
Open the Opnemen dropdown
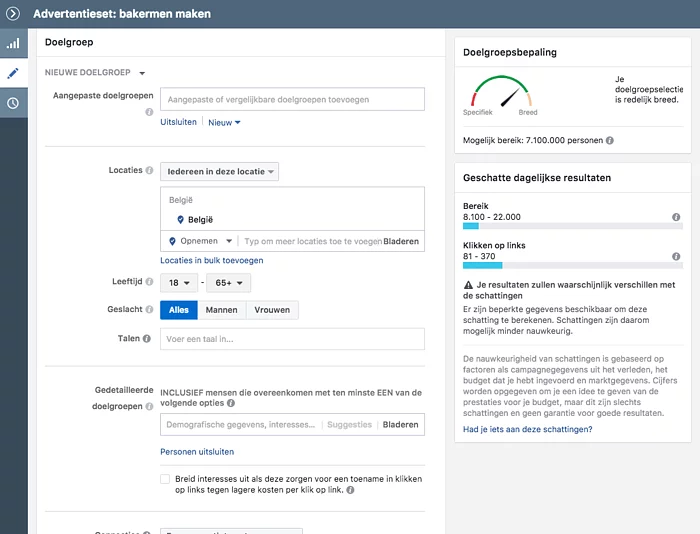click(200, 241)
